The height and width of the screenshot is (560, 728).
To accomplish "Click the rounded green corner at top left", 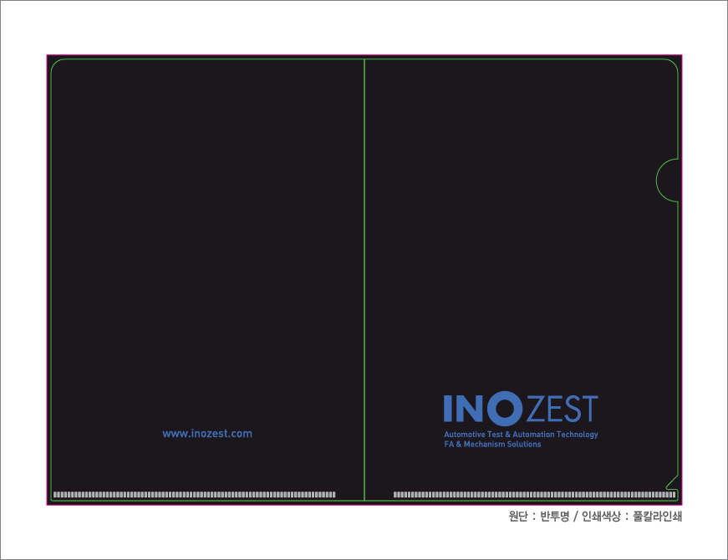I will (x=53, y=63).
